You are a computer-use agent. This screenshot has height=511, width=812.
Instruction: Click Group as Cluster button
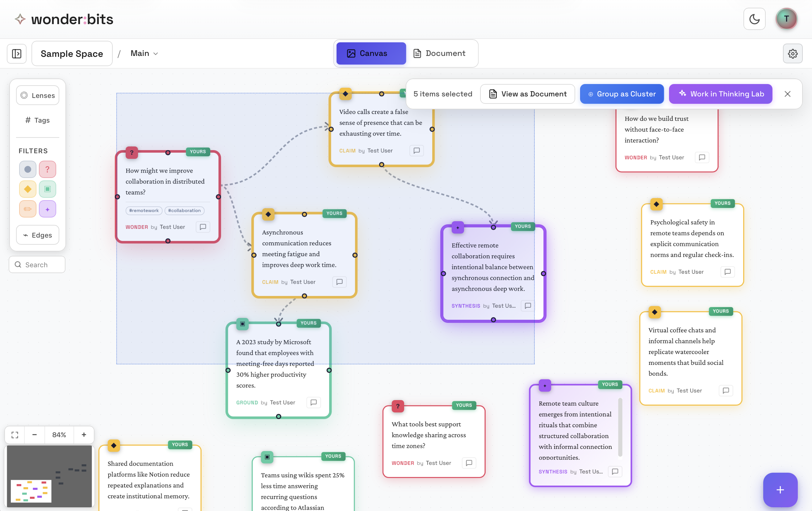tap(622, 94)
